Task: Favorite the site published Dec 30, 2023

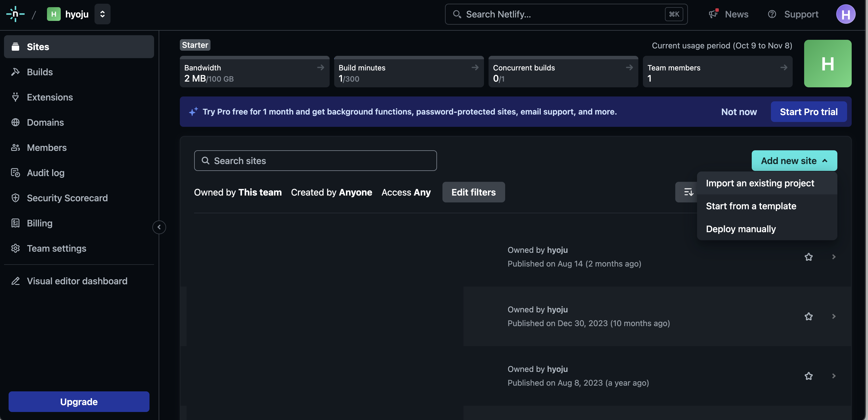Action: pyautogui.click(x=808, y=316)
